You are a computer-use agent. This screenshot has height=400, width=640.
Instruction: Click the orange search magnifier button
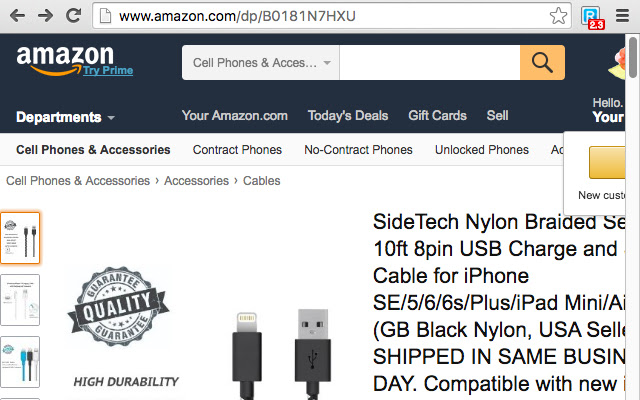point(542,63)
